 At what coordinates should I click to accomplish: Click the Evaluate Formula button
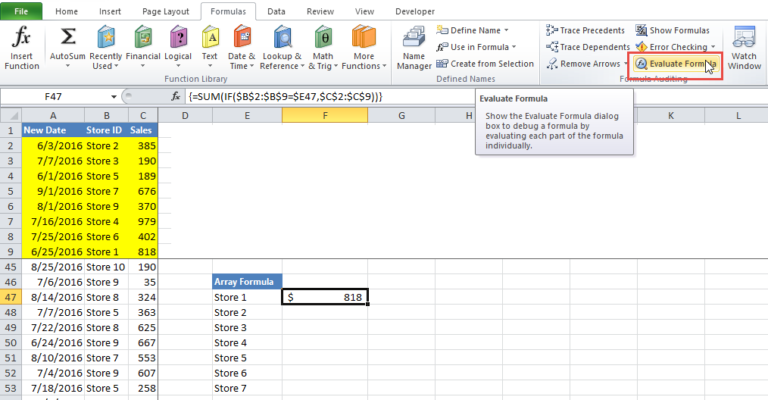pyautogui.click(x=675, y=63)
